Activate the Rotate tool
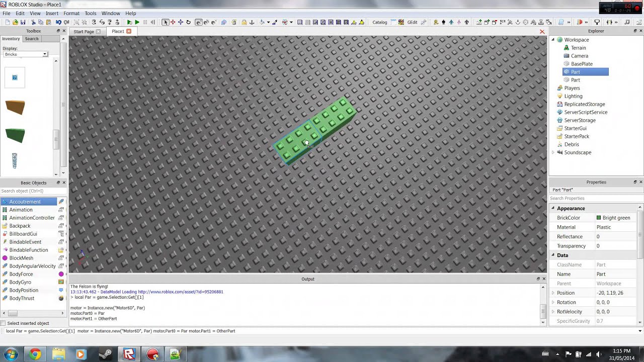Screen dimensions: 644x362 pyautogui.click(x=188, y=22)
